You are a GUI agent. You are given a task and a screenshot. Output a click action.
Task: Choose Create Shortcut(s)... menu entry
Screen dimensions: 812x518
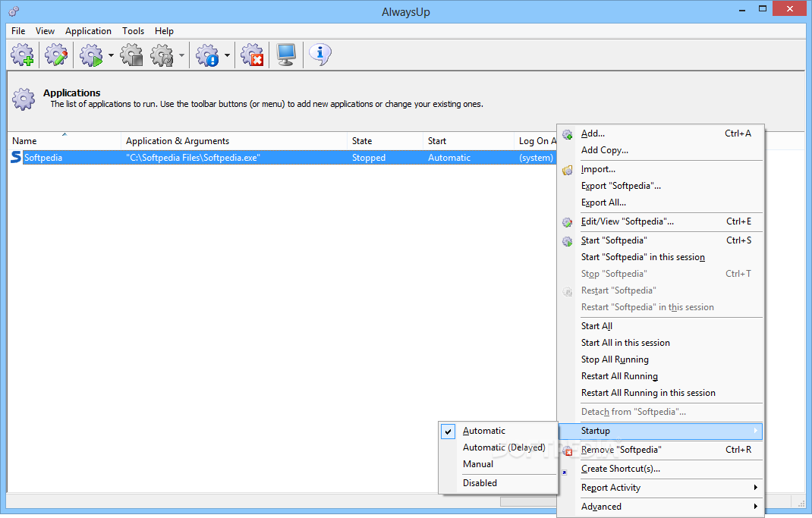click(x=660, y=469)
